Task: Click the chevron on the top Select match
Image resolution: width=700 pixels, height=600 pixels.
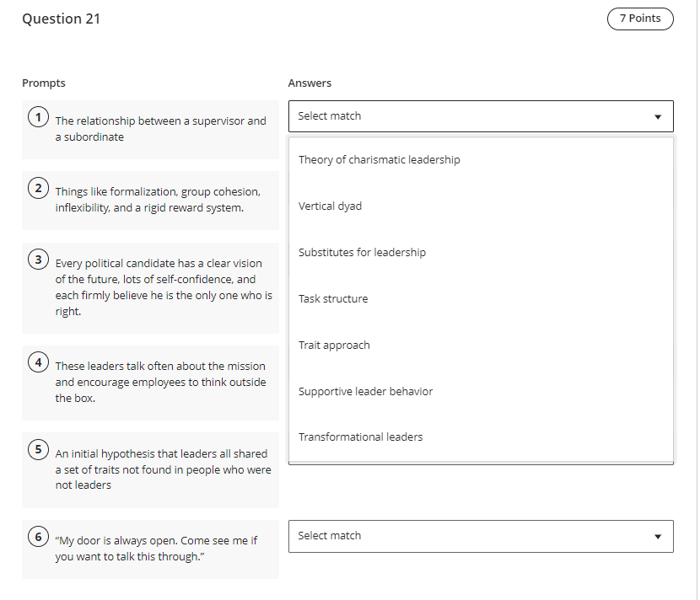Action: point(658,116)
